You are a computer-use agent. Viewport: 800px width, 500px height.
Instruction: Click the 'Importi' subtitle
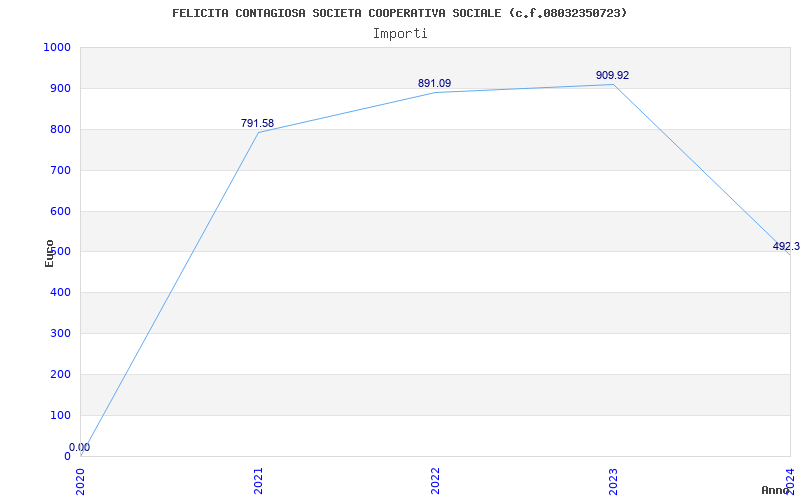[x=400, y=34]
